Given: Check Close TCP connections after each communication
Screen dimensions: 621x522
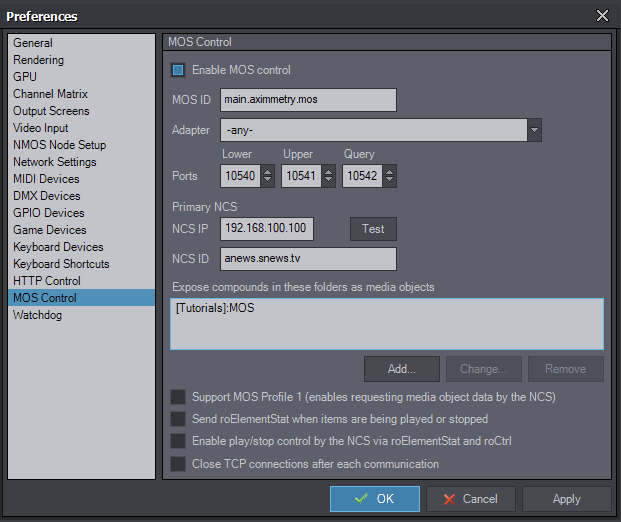Looking at the screenshot, I should 178,464.
